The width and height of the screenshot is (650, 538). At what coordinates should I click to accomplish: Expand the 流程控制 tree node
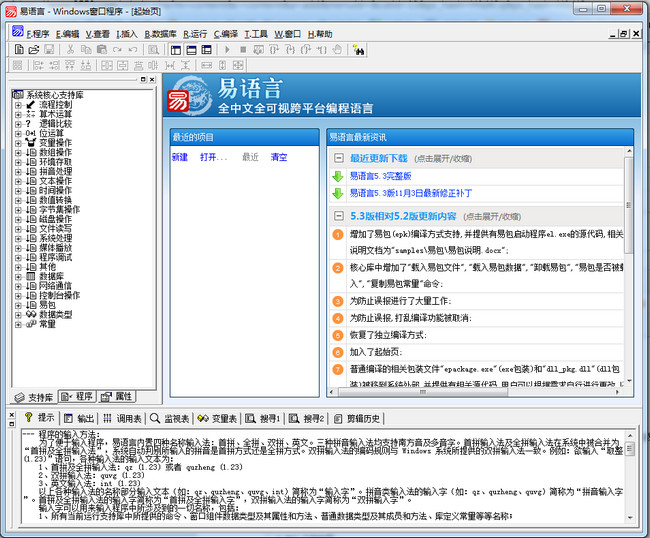pos(18,105)
